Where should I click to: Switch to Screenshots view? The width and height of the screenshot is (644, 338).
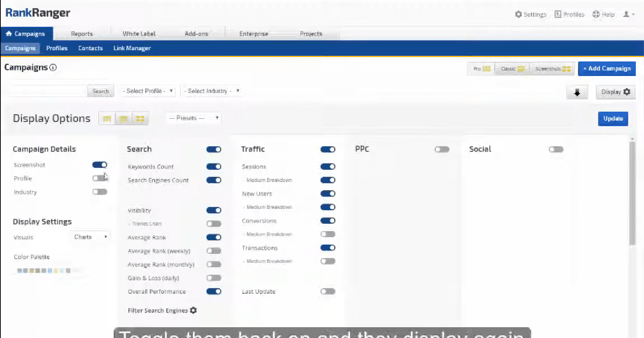[552, 69]
